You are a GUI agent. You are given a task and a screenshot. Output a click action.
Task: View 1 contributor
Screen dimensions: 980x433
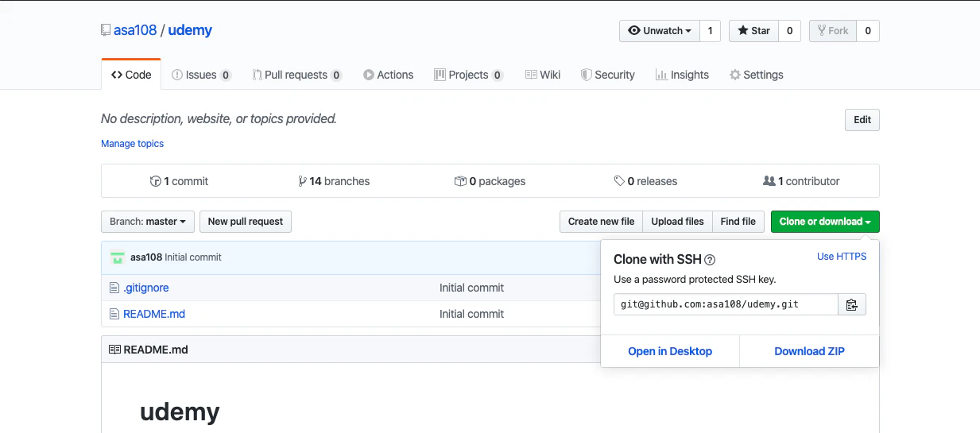(x=801, y=181)
